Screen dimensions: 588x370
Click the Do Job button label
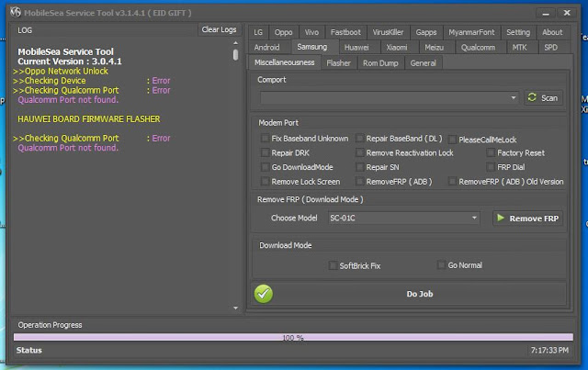pyautogui.click(x=420, y=294)
